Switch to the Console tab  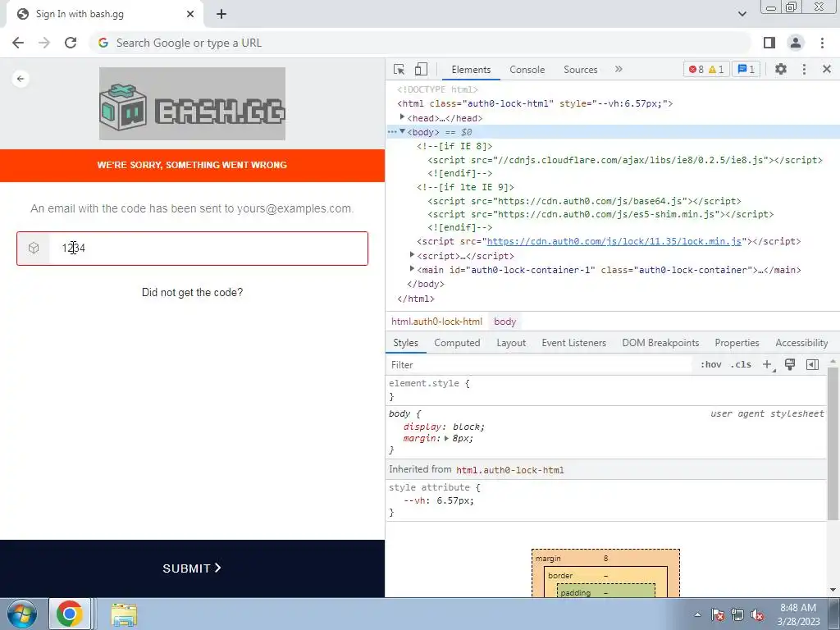(527, 70)
